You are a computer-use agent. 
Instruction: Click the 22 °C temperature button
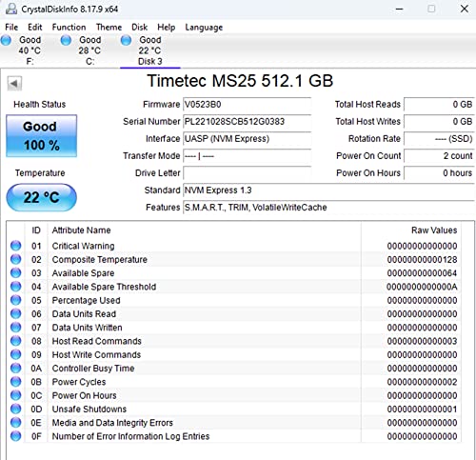tap(42, 197)
